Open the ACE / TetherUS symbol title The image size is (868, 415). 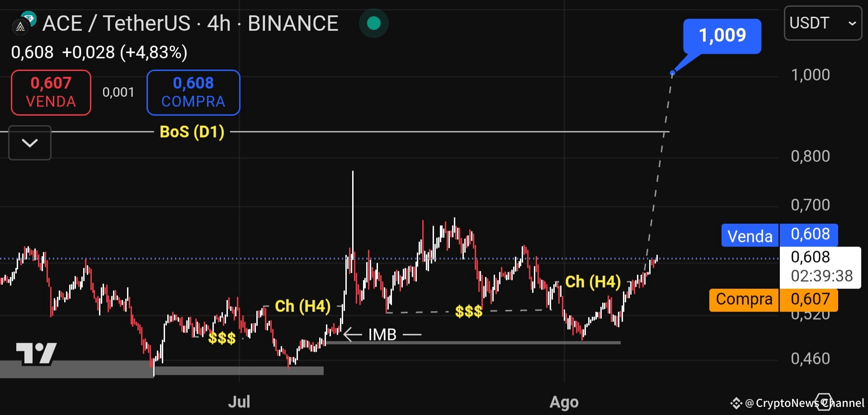coord(190,24)
